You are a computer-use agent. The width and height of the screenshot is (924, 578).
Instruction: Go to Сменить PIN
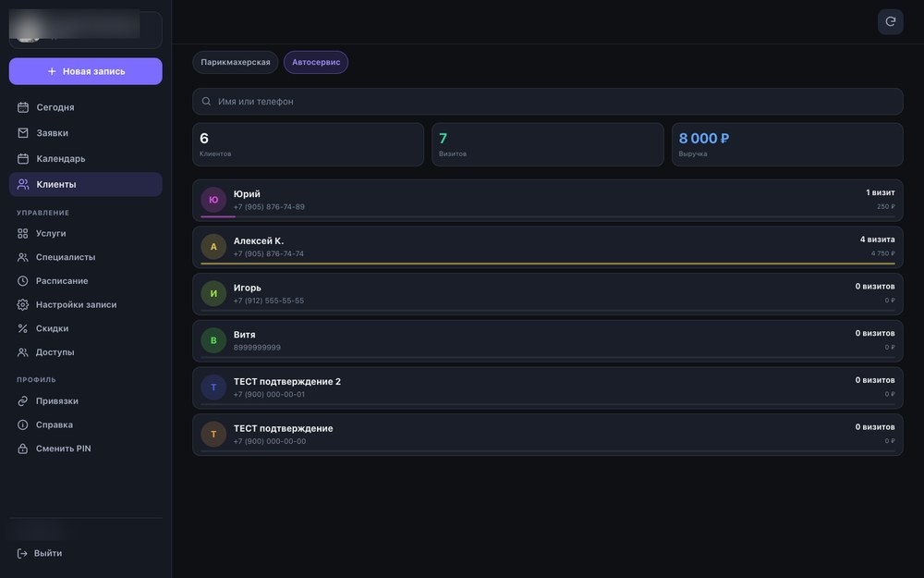click(x=85, y=449)
